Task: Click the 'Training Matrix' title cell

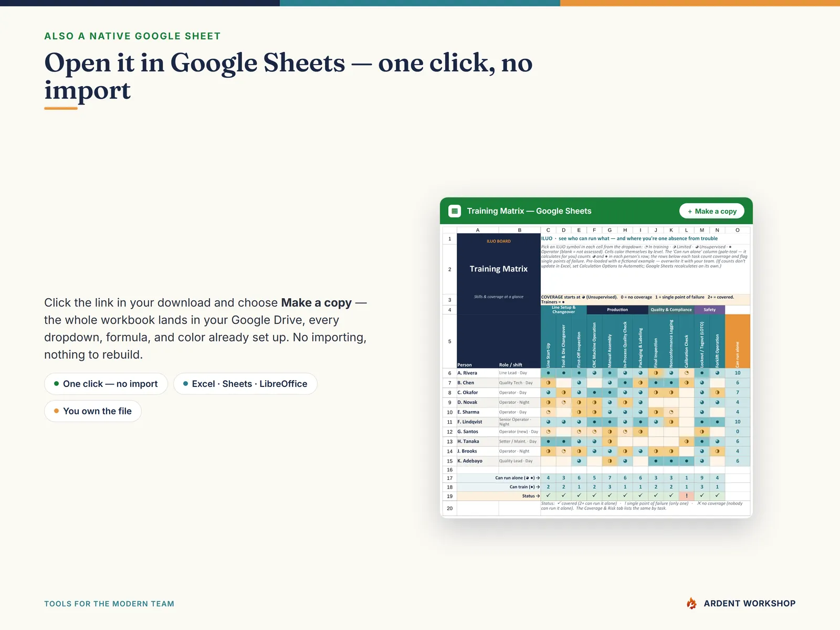Action: 499,269
